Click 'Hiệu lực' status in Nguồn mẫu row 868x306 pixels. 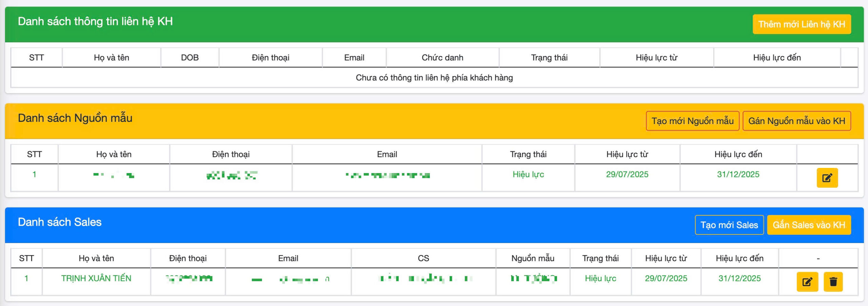click(x=528, y=174)
